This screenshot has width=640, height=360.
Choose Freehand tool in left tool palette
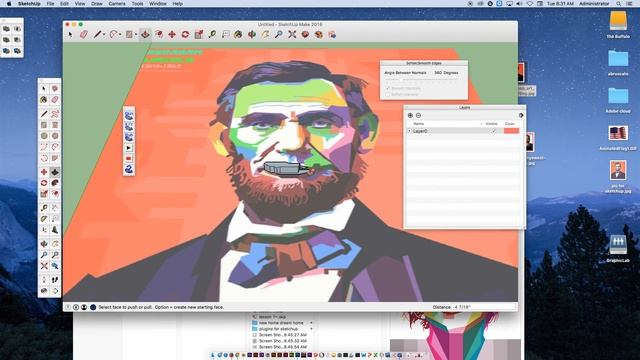(x=55, y=113)
